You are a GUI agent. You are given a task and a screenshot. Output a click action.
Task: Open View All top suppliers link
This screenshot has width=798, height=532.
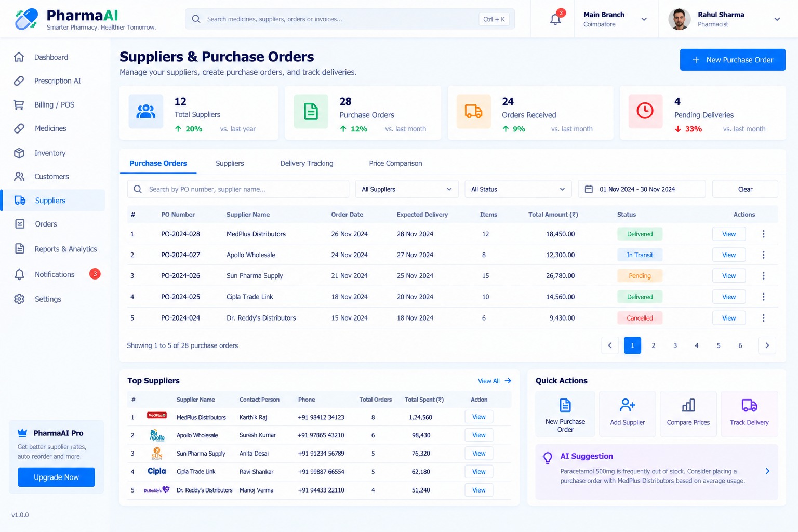pos(495,381)
